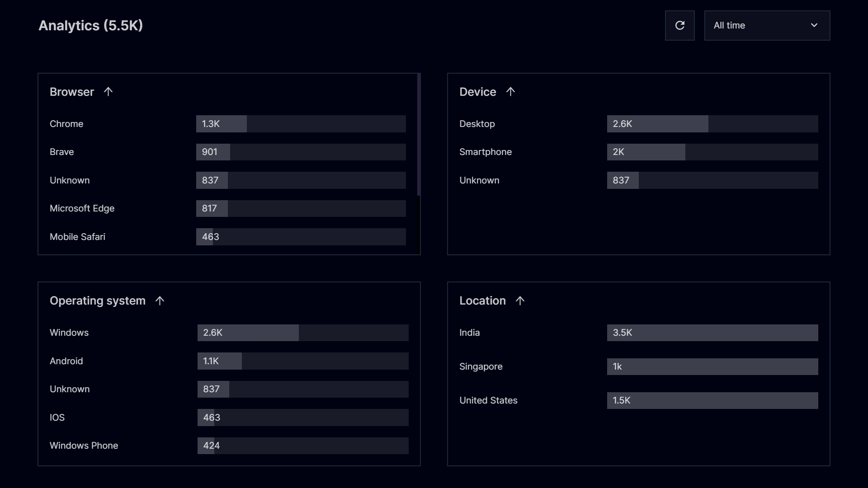Click the Location sort arrow icon
The width and height of the screenshot is (868, 488).
(x=520, y=300)
